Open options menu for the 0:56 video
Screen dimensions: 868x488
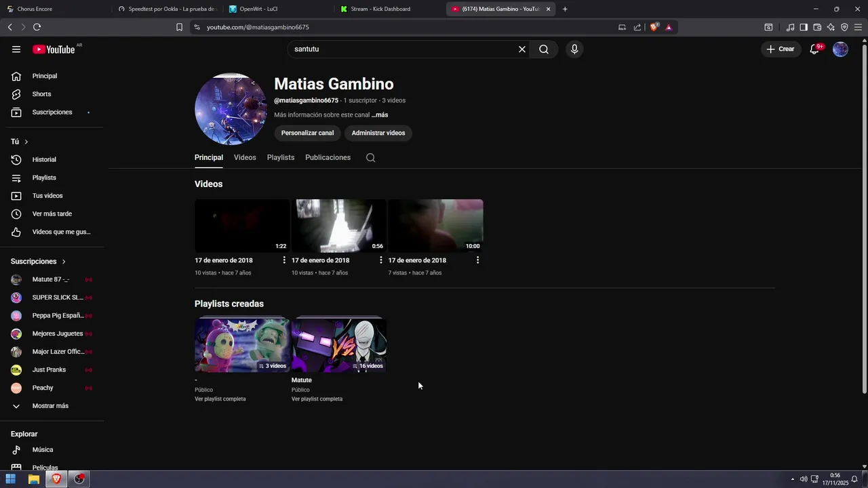(380, 260)
